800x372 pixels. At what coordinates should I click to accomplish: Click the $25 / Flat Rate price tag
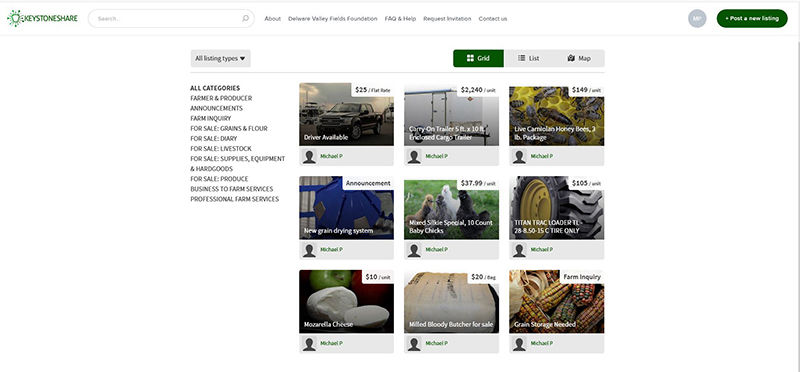[372, 90]
